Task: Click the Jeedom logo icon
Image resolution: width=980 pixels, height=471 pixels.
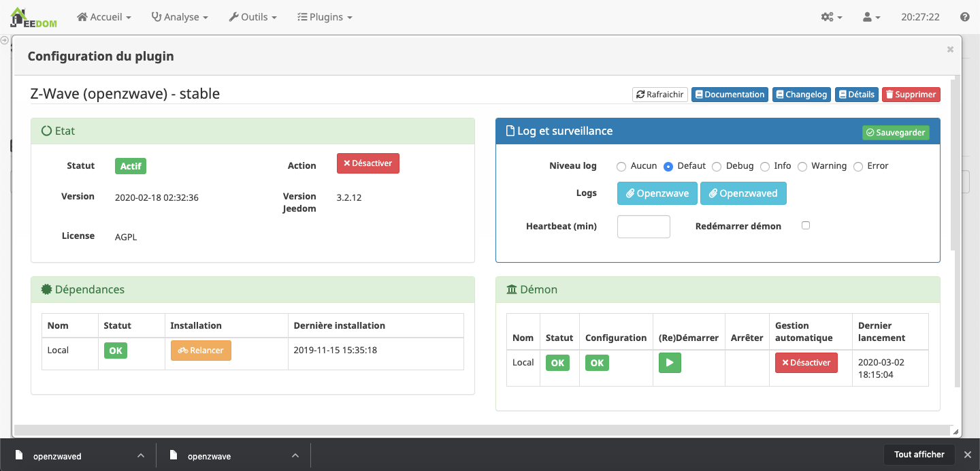Action: (x=33, y=17)
